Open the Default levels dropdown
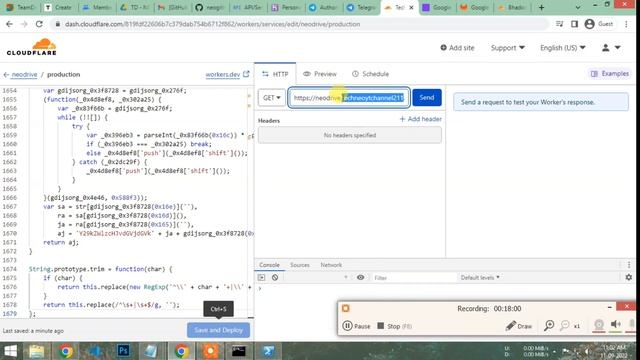 480,278
